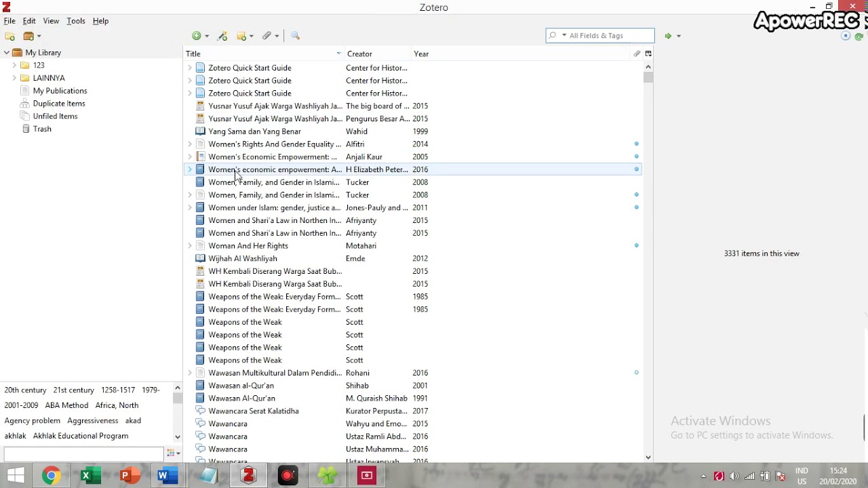Open the Duplicate Items view

point(59,104)
